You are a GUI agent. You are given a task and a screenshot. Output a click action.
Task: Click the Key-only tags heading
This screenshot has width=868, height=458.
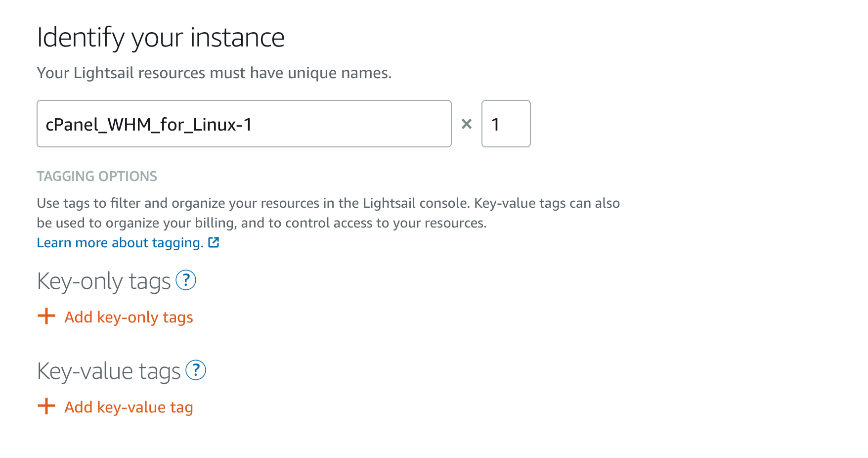click(104, 281)
